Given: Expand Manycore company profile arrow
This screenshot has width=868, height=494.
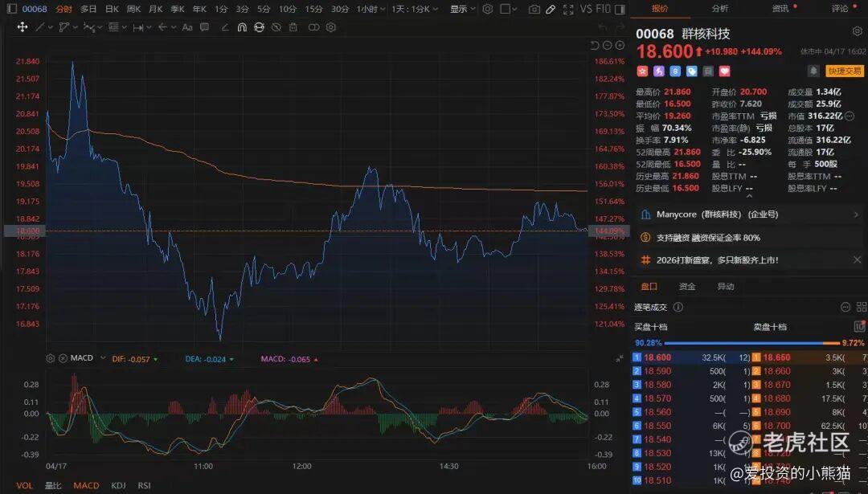Looking at the screenshot, I should click(x=856, y=214).
